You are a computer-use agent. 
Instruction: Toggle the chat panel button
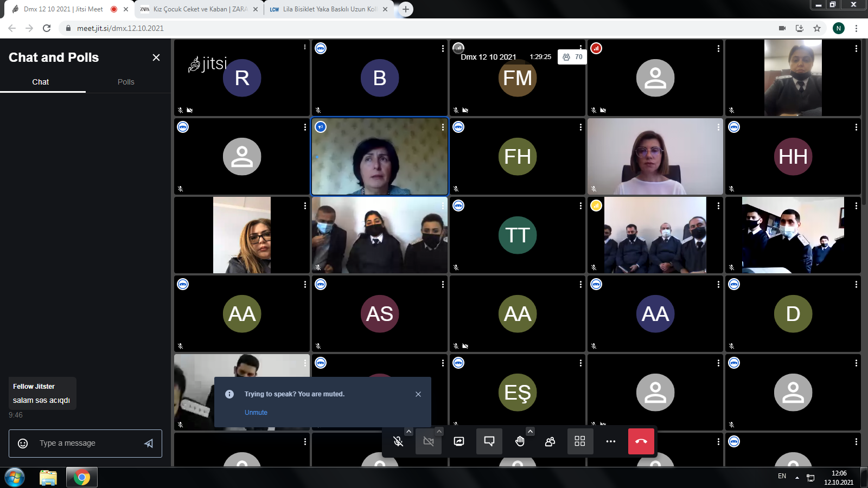[489, 441]
